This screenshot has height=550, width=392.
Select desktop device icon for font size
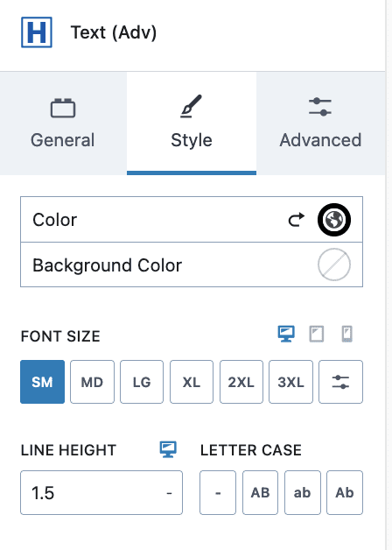(286, 334)
